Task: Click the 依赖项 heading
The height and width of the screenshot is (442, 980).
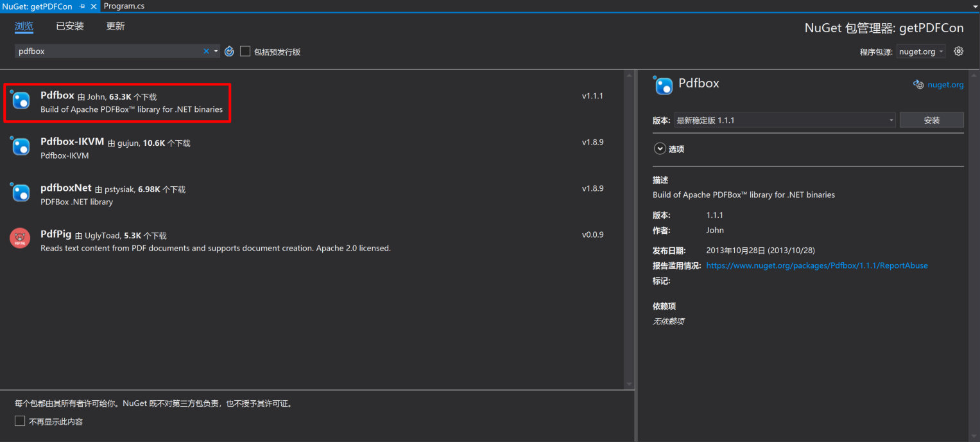Action: [x=664, y=306]
